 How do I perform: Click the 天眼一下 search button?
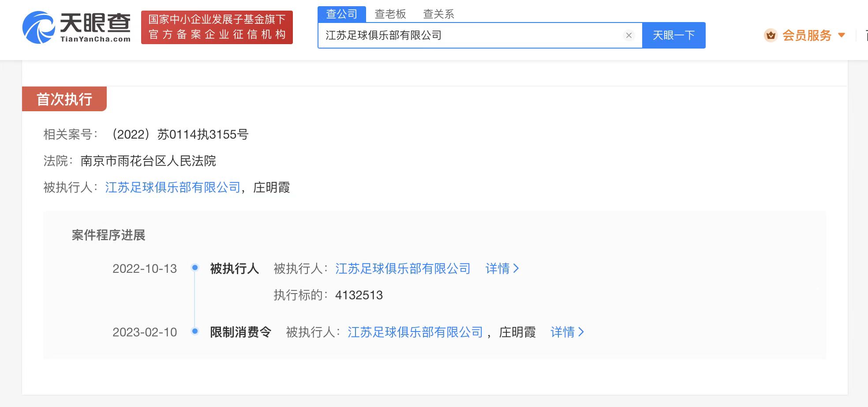click(673, 35)
